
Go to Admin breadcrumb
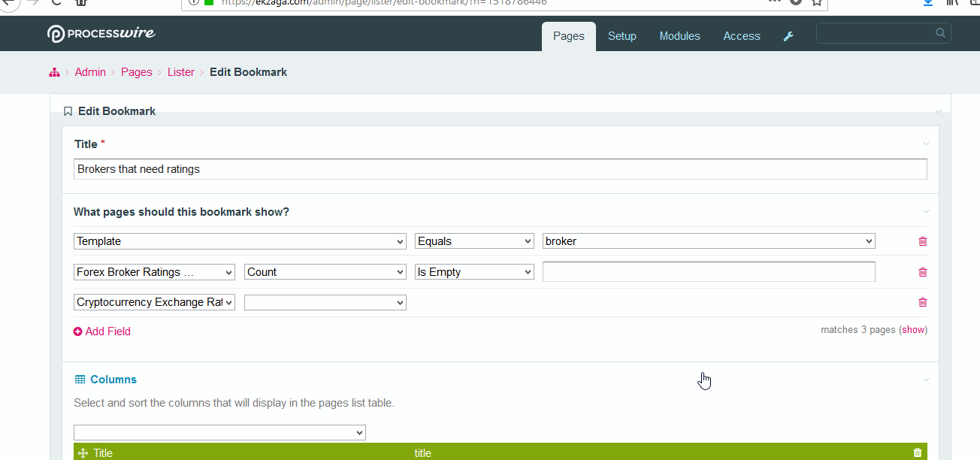[90, 72]
